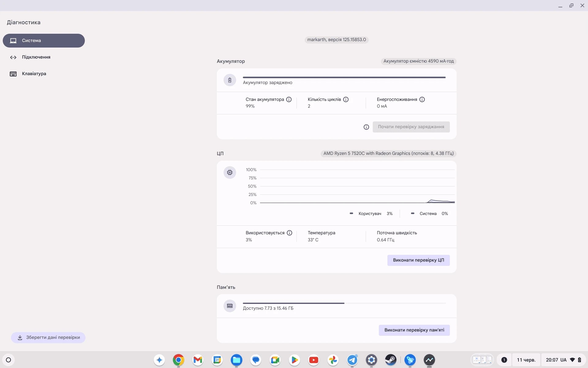Click the CPU chip icon in ЦП section
Image resolution: width=588 pixels, height=368 pixels.
click(230, 172)
